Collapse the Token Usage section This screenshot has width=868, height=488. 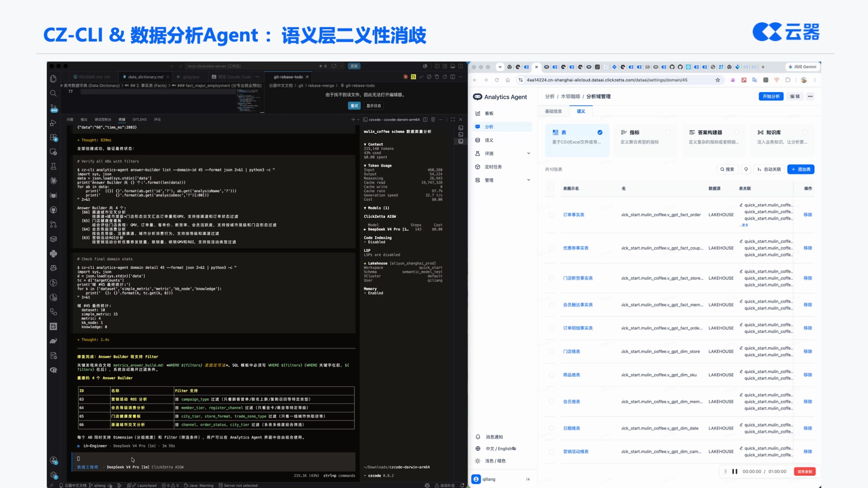(377, 166)
